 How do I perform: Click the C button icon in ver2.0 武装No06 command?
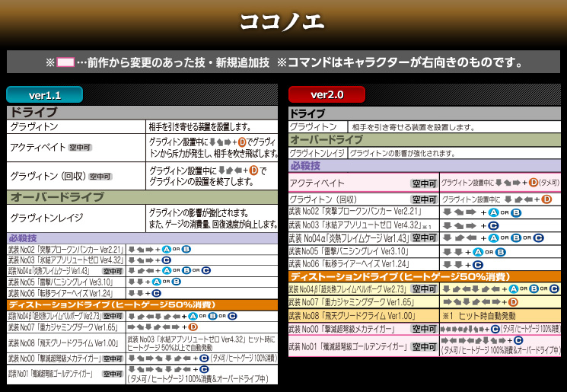pyautogui.click(x=478, y=265)
